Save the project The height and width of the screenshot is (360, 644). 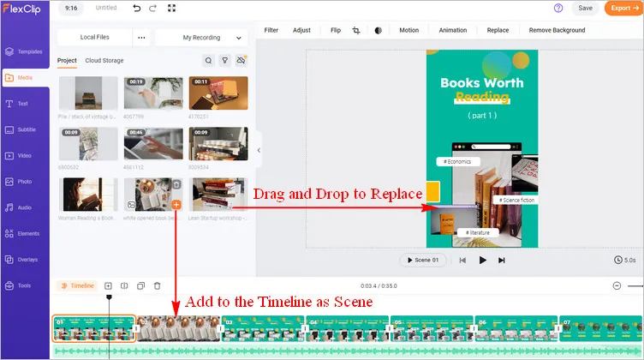585,9
